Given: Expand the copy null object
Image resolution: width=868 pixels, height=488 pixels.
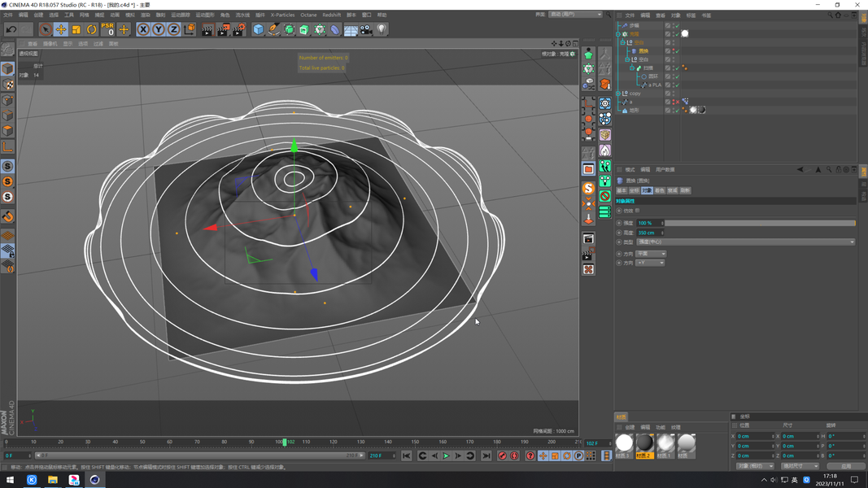Looking at the screenshot, I should pos(617,94).
